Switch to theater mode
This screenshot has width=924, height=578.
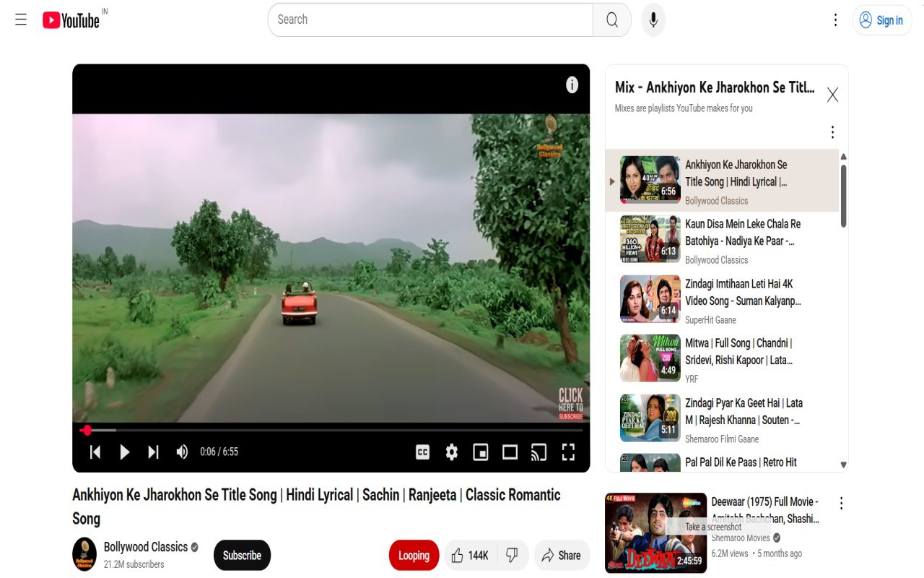pyautogui.click(x=510, y=452)
